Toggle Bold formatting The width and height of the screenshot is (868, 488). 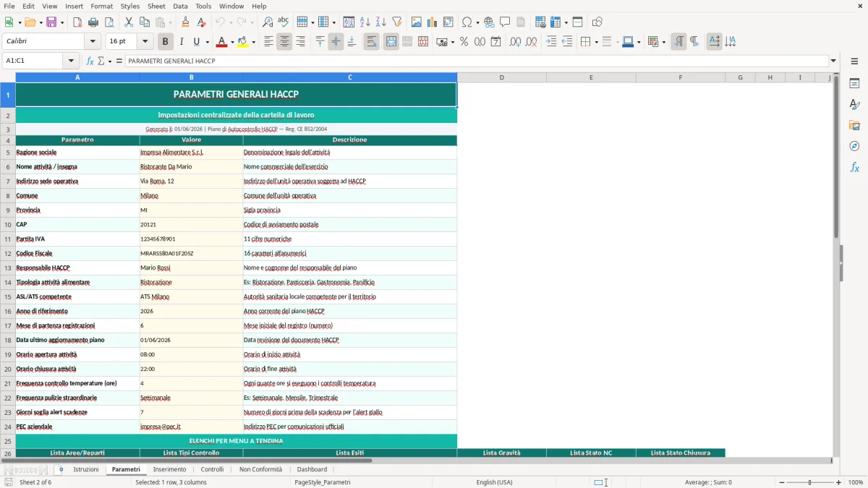coord(165,42)
